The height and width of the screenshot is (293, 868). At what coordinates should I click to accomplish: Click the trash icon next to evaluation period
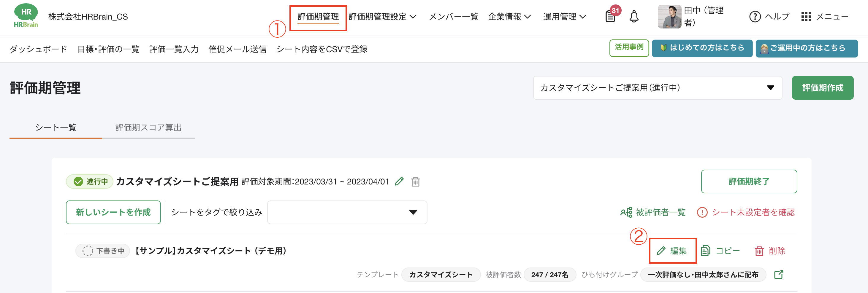click(x=416, y=181)
